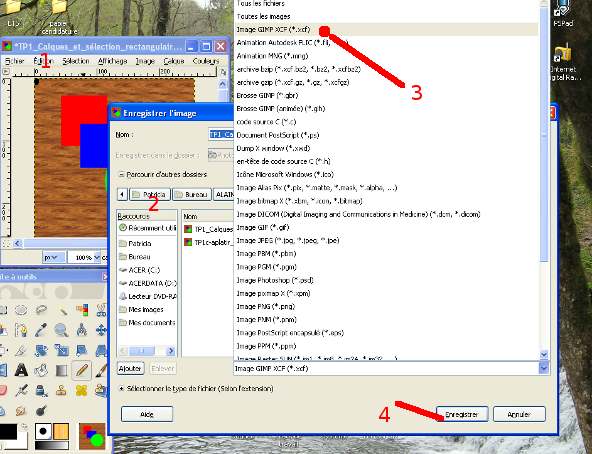Activate the Zoom magnifier tool

(x=61, y=330)
